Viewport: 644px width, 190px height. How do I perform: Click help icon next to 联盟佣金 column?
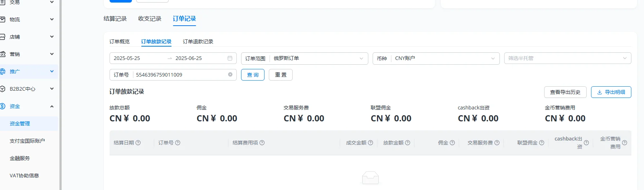tap(542, 143)
